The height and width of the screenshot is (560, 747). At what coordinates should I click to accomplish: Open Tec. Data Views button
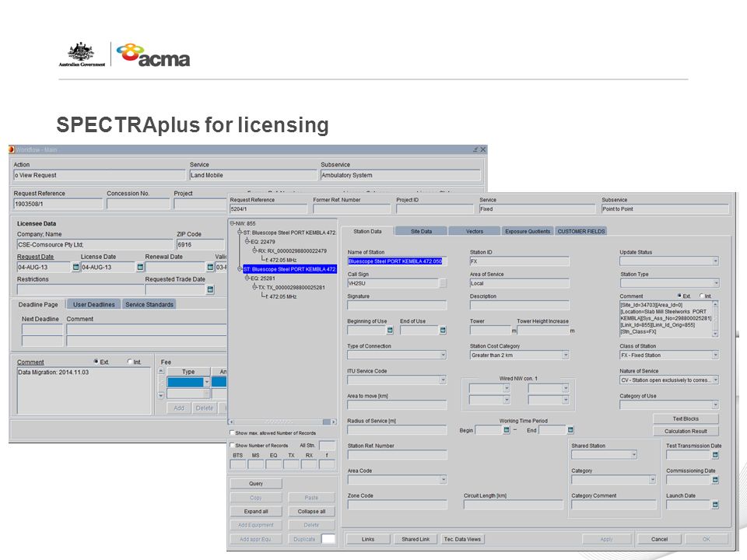[x=462, y=539]
